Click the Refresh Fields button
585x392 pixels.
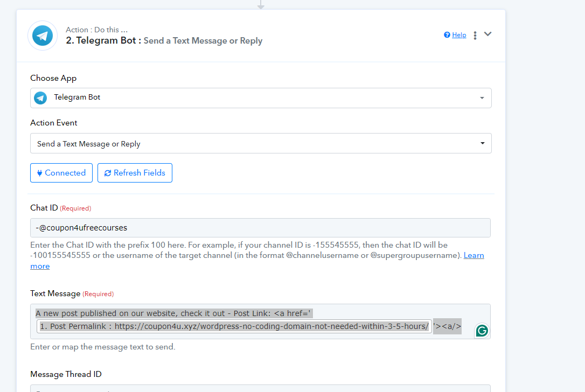tap(135, 173)
